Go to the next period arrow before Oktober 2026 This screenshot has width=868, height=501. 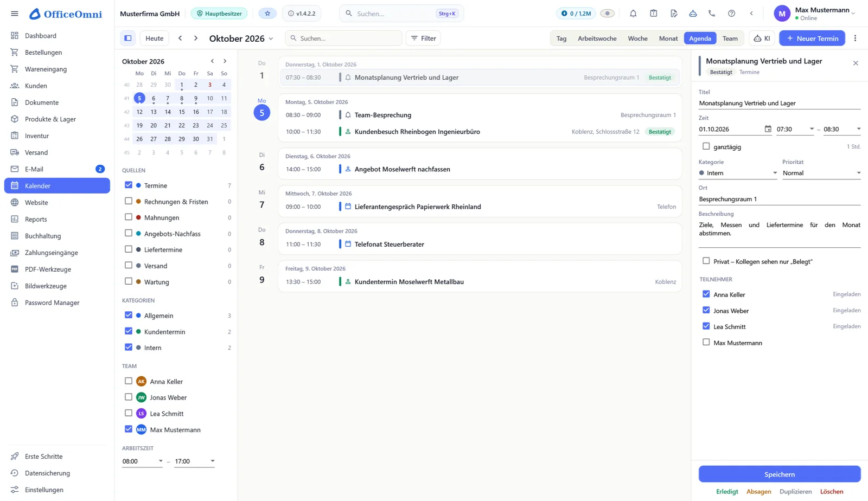click(196, 38)
